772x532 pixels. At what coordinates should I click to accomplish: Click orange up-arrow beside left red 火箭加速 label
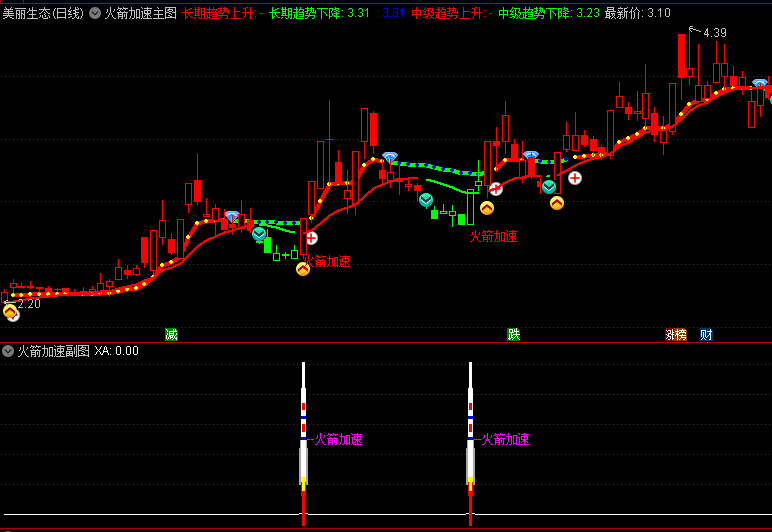click(303, 269)
